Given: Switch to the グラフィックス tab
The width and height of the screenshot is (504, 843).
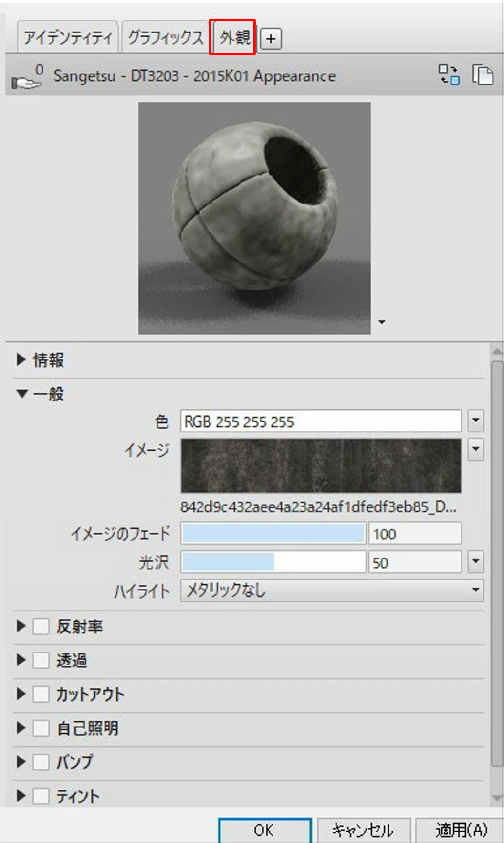Looking at the screenshot, I should [165, 37].
